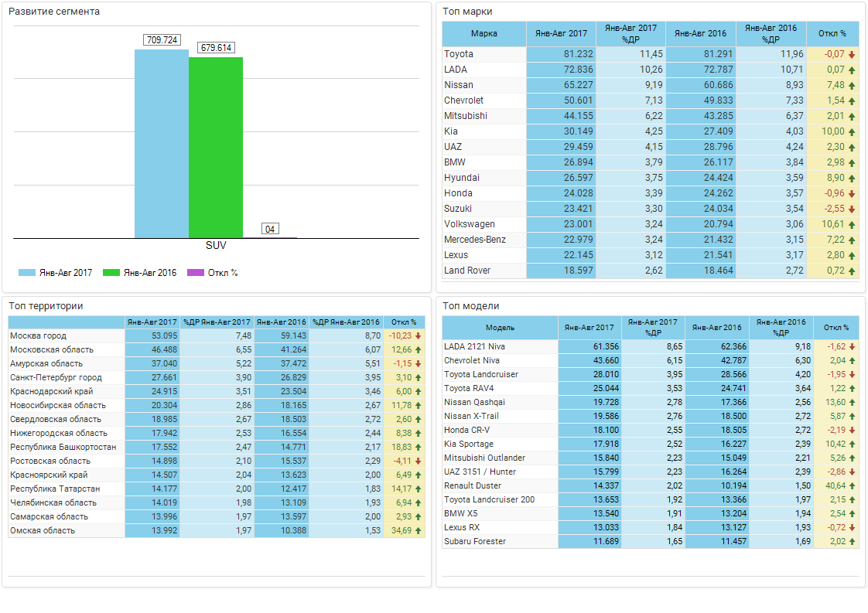868x613 pixels.
Task: Sort by the Марка column header
Action: tap(484, 34)
